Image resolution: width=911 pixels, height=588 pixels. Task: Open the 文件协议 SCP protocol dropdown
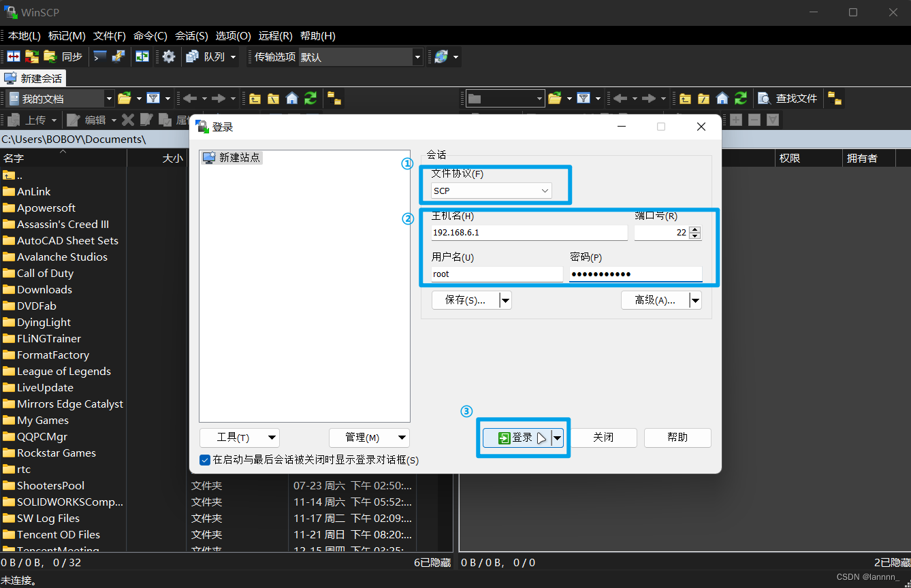pyautogui.click(x=492, y=191)
